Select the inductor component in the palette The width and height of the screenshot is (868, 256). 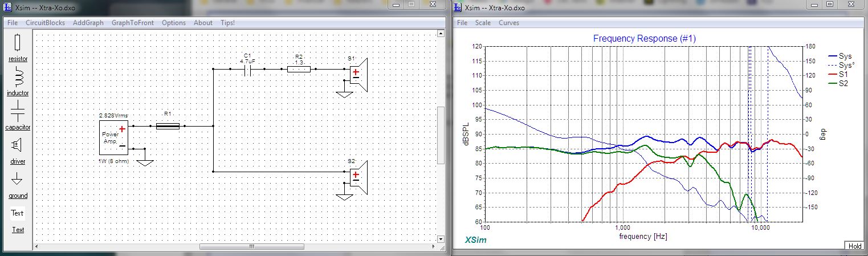(x=18, y=81)
